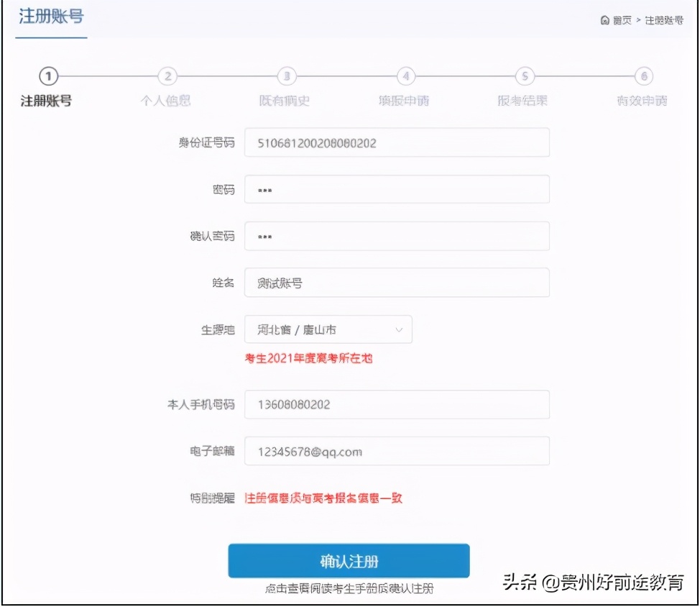Select step circle 2 个人信息

[x=167, y=77]
